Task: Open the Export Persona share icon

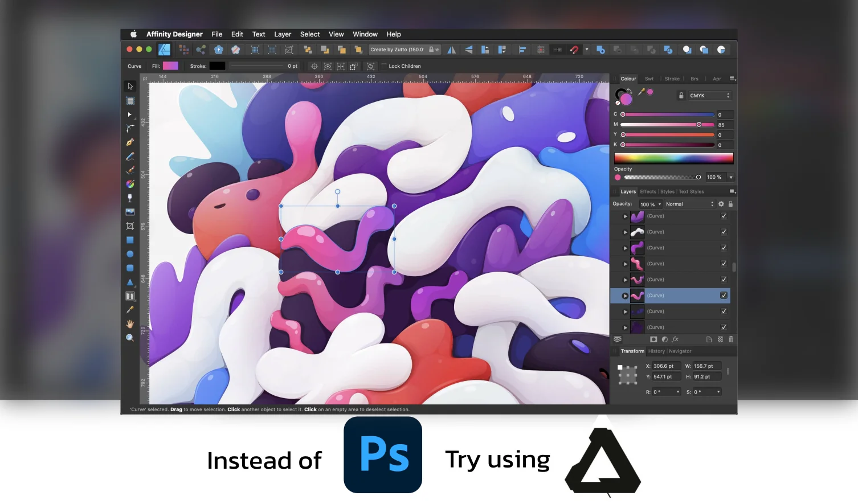Action: click(201, 50)
